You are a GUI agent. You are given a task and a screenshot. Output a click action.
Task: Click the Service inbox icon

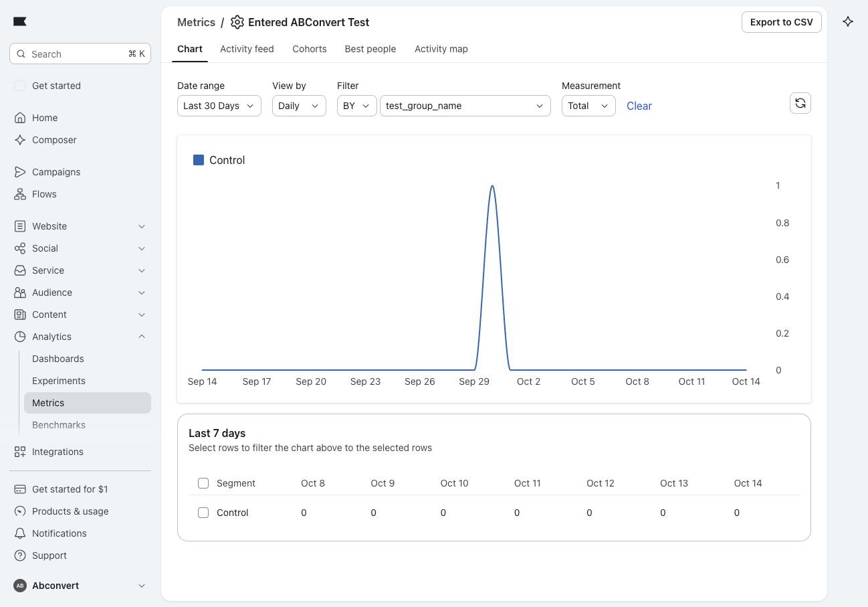tap(20, 270)
